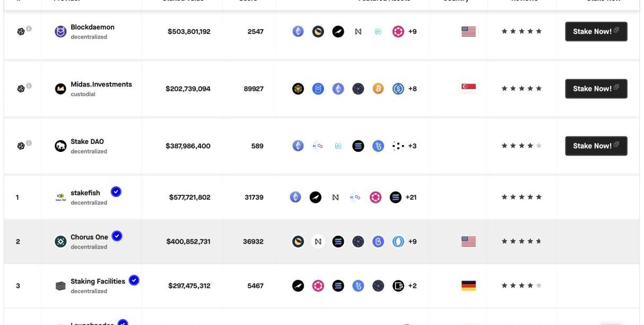The image size is (644, 325).
Task: Expand +21 more assets for stakefish
Action: point(411,198)
